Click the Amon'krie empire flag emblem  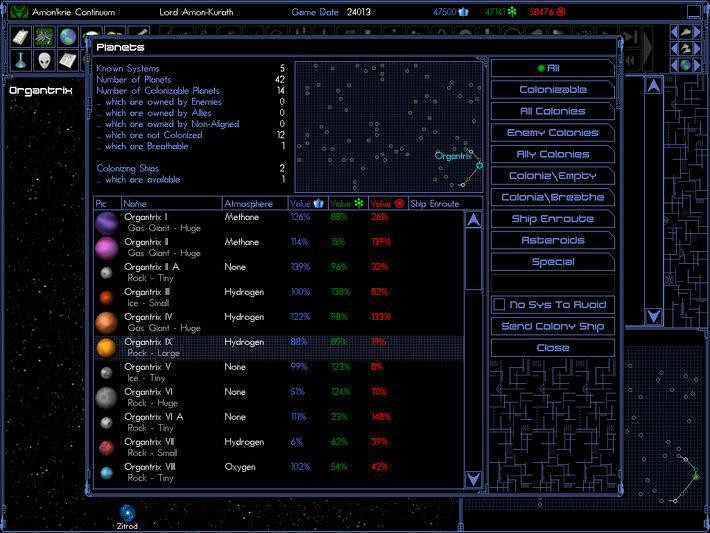(19, 12)
